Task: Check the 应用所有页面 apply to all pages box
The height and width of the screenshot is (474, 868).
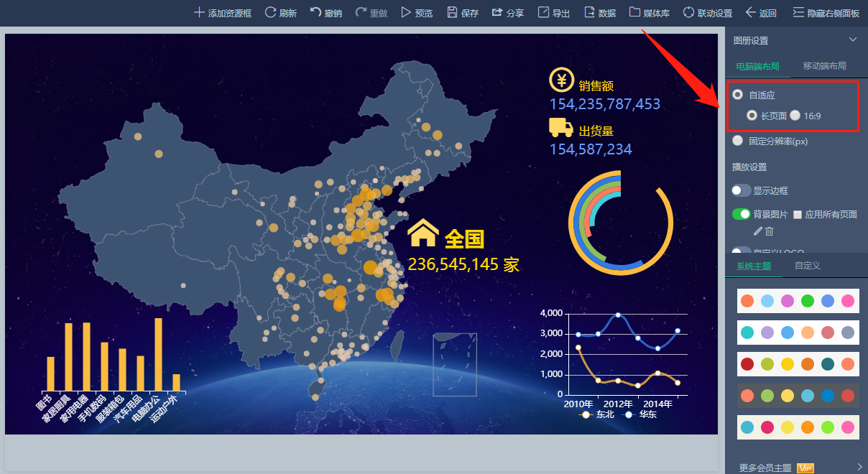Action: [798, 215]
